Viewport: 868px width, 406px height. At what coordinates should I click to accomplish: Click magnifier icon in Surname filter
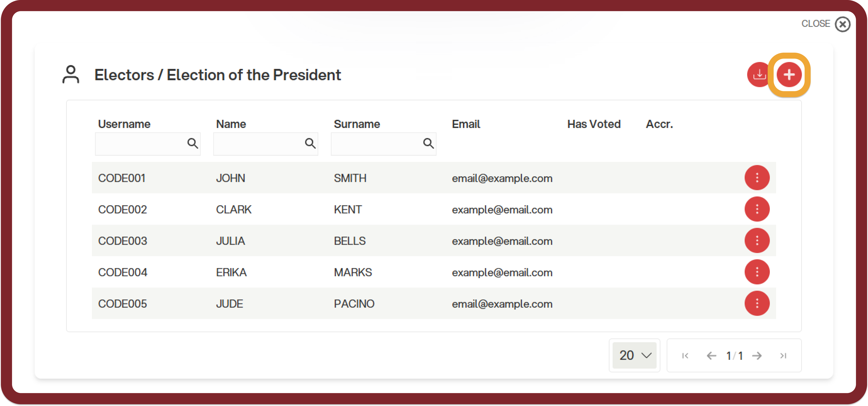pyautogui.click(x=428, y=143)
